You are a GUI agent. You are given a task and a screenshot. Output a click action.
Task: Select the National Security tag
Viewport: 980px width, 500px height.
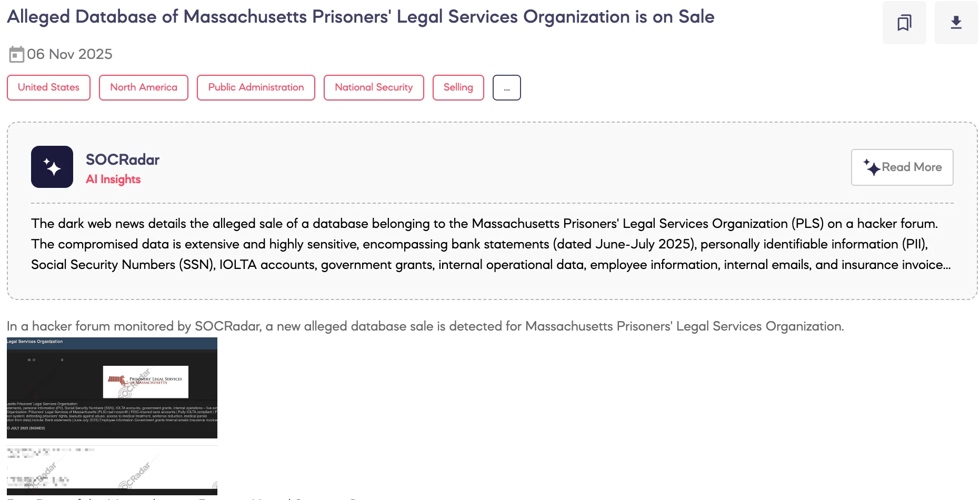pos(374,87)
